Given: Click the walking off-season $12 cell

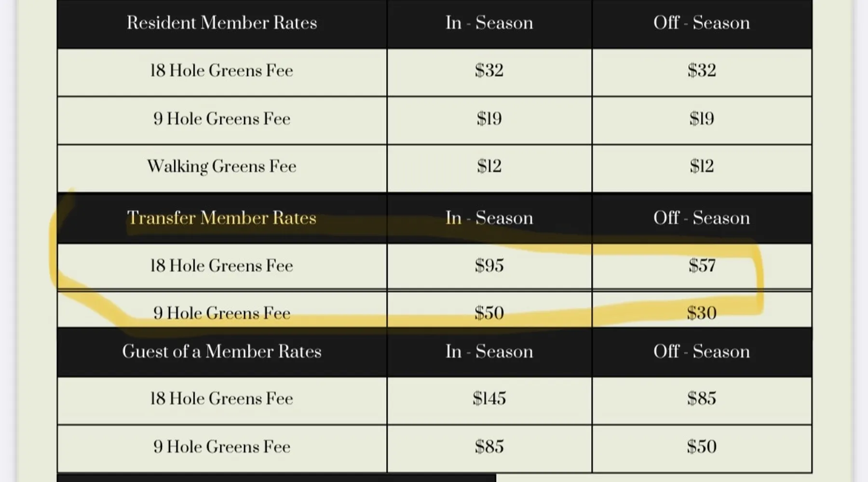Looking at the screenshot, I should tap(702, 166).
